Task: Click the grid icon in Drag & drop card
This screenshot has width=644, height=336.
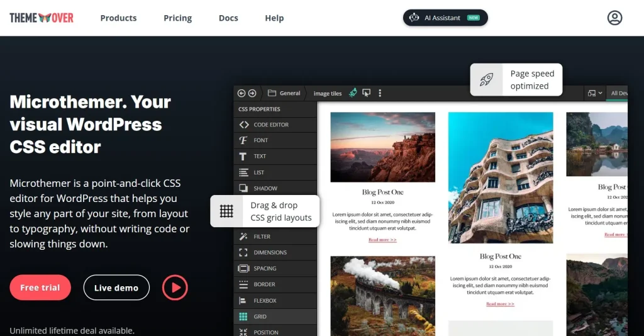Action: (226, 211)
